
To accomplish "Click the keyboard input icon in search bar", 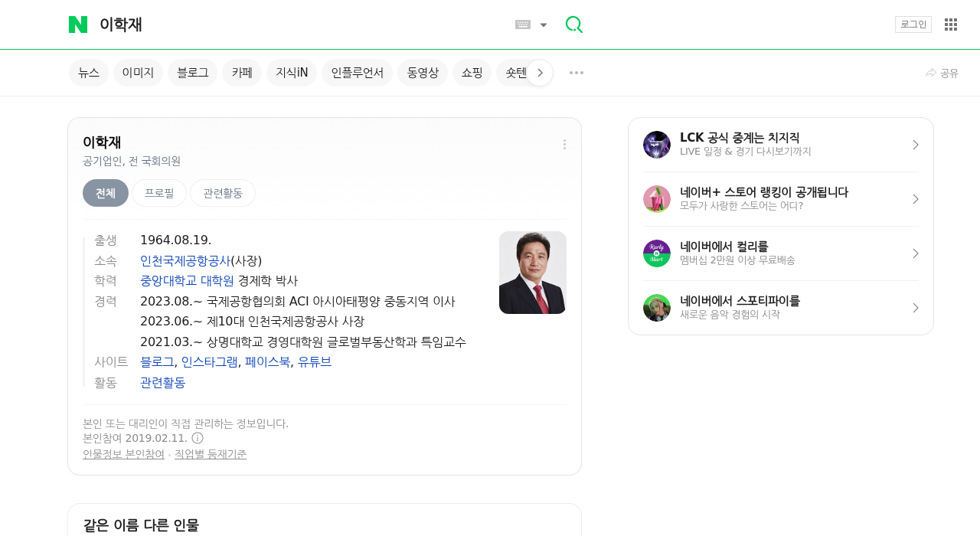I will coord(521,24).
